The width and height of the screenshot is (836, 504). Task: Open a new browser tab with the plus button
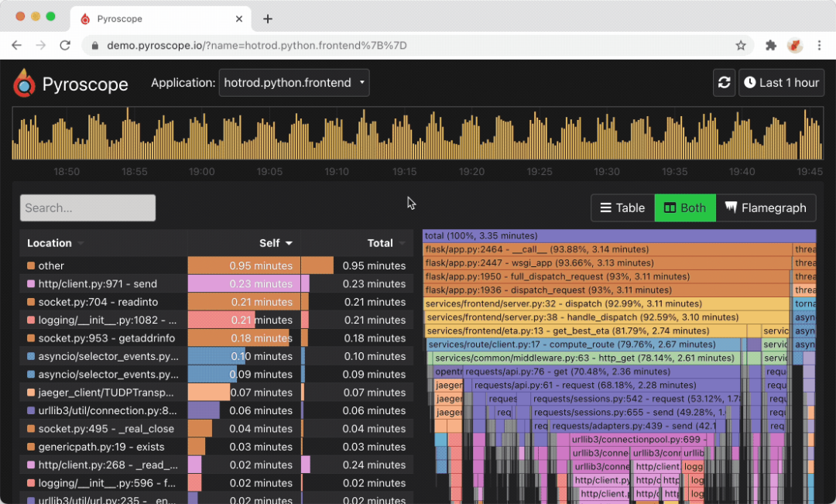(267, 19)
